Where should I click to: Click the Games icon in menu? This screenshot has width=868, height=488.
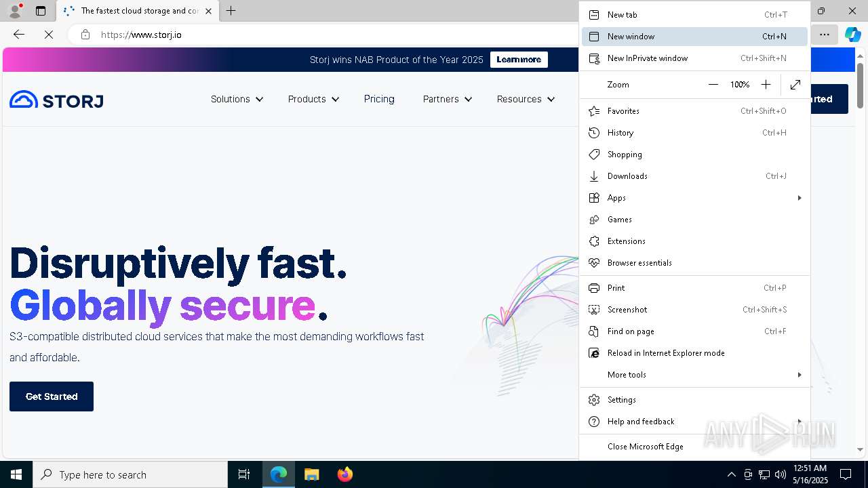(594, 220)
